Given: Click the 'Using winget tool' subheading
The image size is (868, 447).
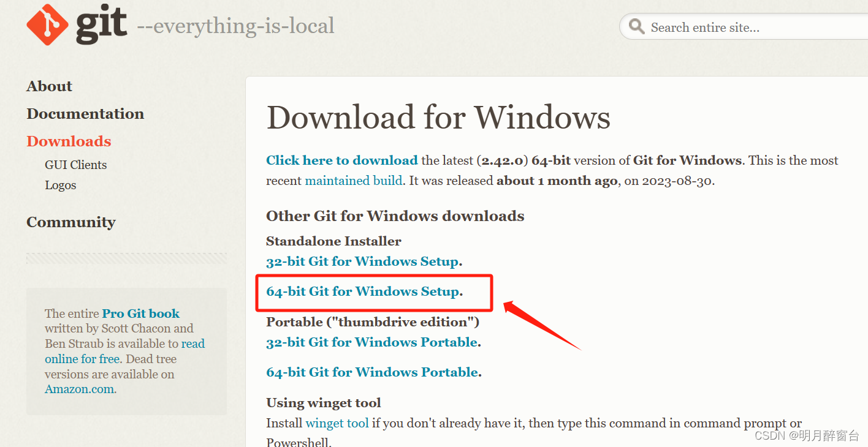Looking at the screenshot, I should 324,403.
